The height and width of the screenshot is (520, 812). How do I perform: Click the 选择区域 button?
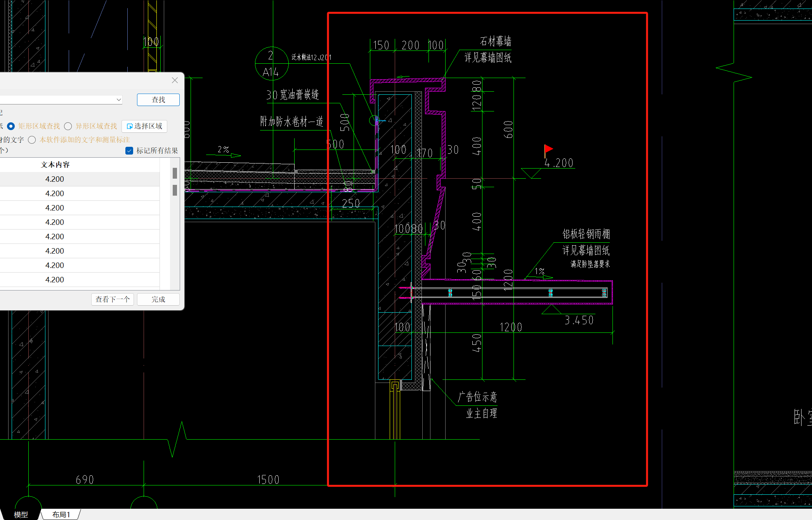(144, 126)
